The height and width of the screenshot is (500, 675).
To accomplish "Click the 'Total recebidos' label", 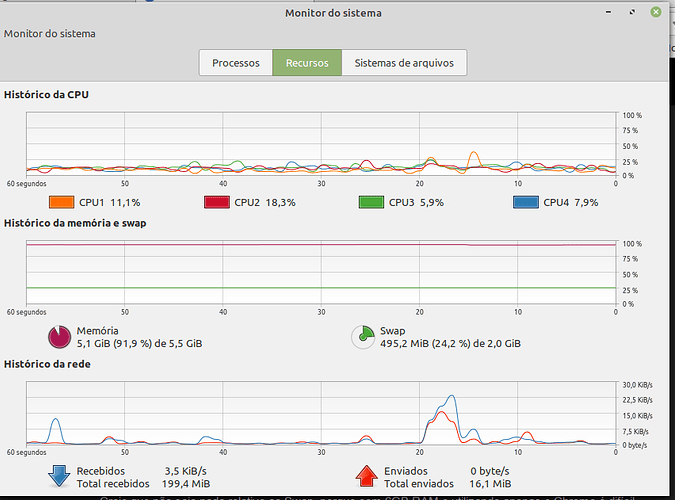I will tap(113, 484).
